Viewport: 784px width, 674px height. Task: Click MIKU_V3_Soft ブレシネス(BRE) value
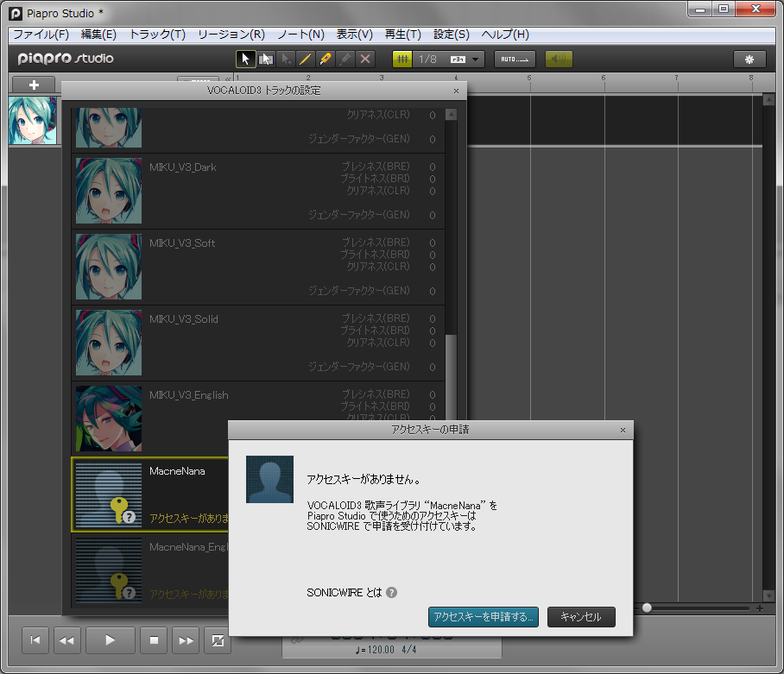tap(433, 243)
